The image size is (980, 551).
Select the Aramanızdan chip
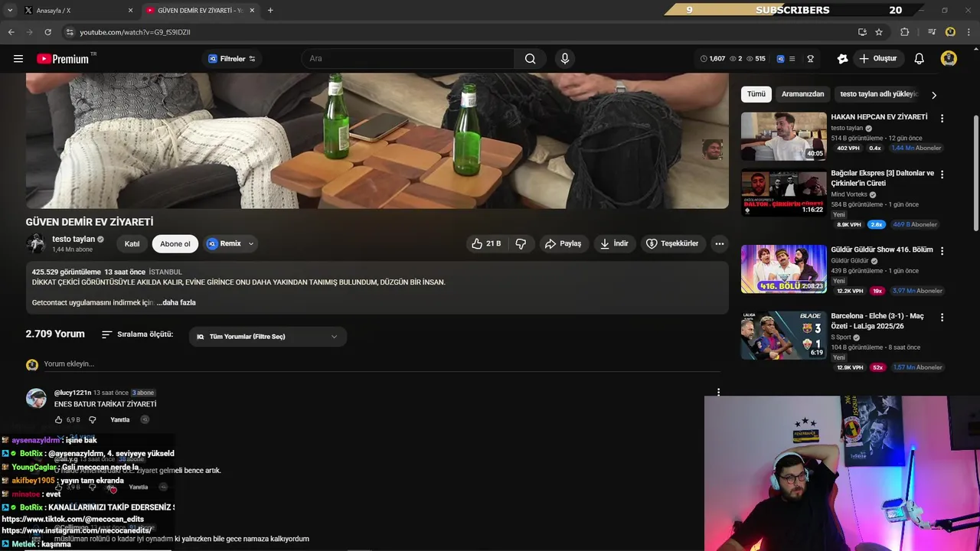click(802, 94)
